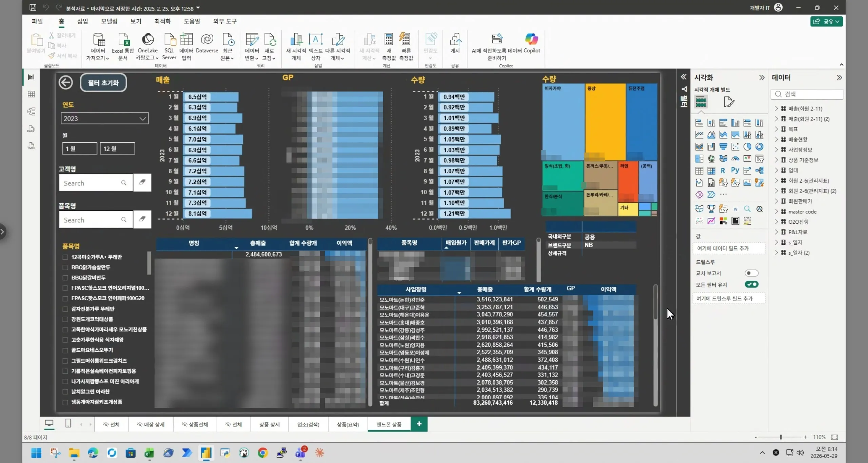
Task: Open the 파일 menu
Action: pyautogui.click(x=37, y=21)
